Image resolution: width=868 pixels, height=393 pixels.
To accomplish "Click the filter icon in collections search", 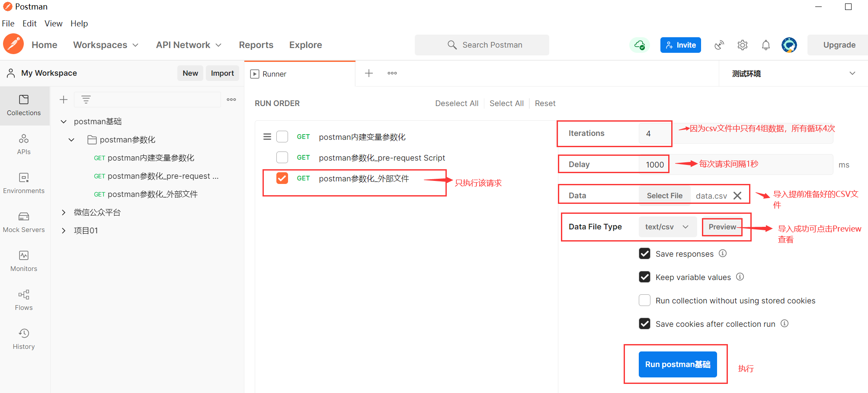I will click(86, 100).
